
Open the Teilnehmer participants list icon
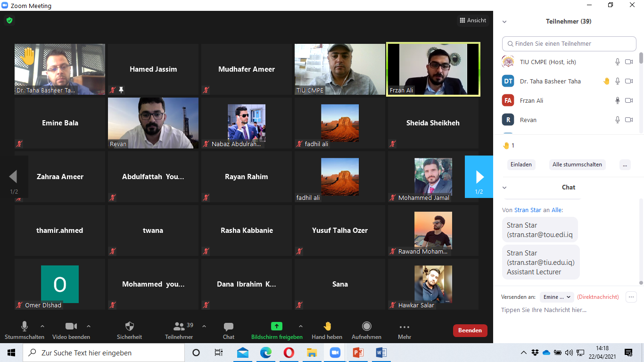tap(179, 326)
